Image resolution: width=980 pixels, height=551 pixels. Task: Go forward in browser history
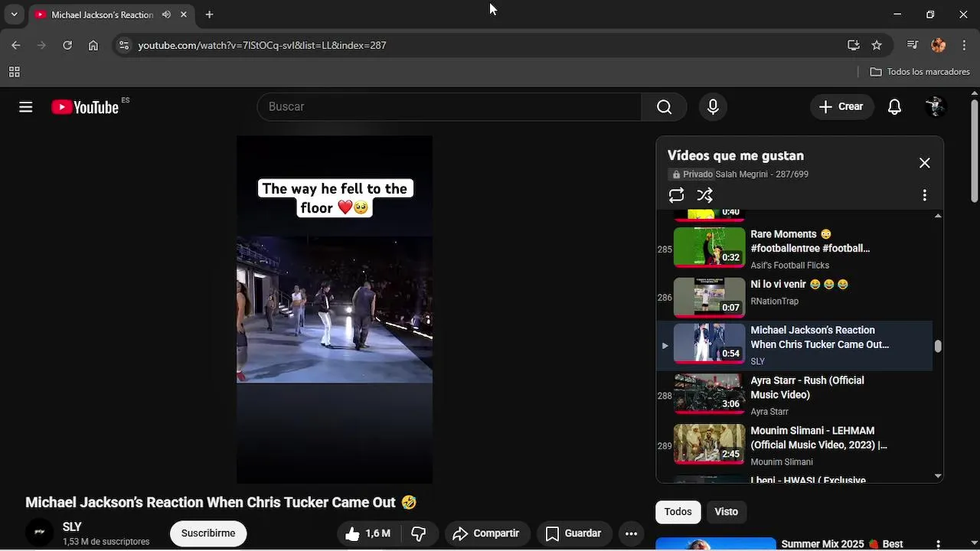click(41, 45)
